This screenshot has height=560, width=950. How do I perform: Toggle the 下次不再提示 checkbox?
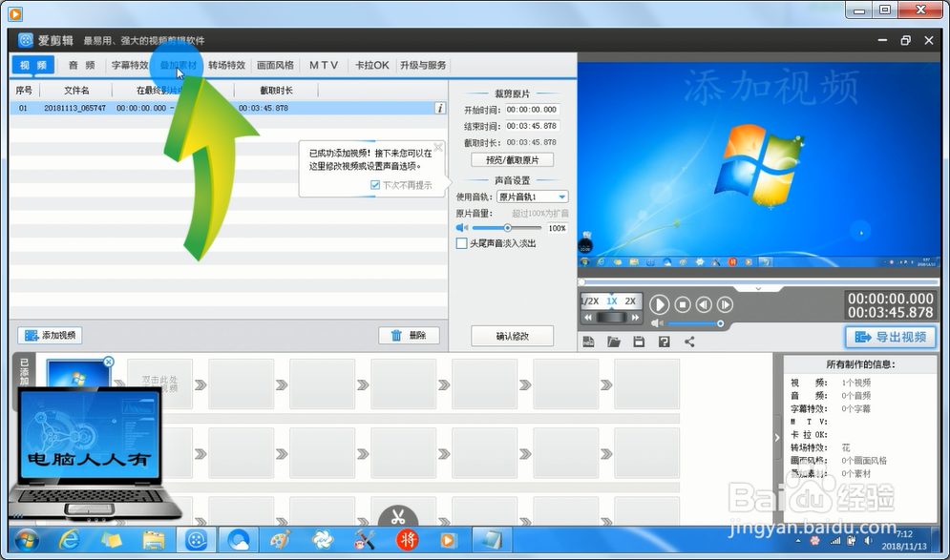pos(375,185)
